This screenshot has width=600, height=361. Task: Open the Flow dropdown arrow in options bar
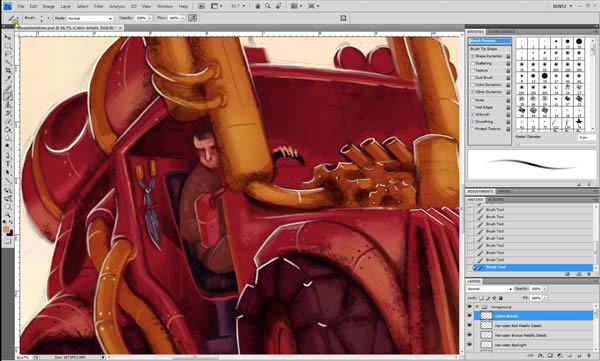click(x=182, y=18)
